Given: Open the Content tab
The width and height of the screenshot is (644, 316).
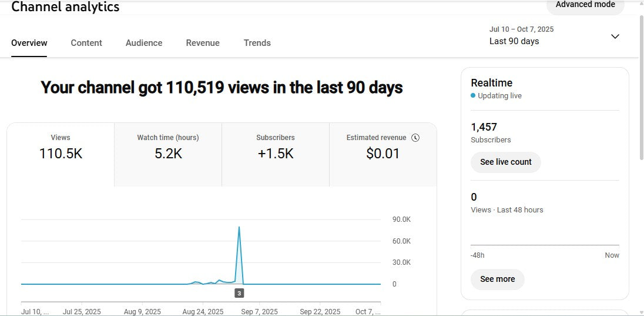Looking at the screenshot, I should (x=86, y=43).
